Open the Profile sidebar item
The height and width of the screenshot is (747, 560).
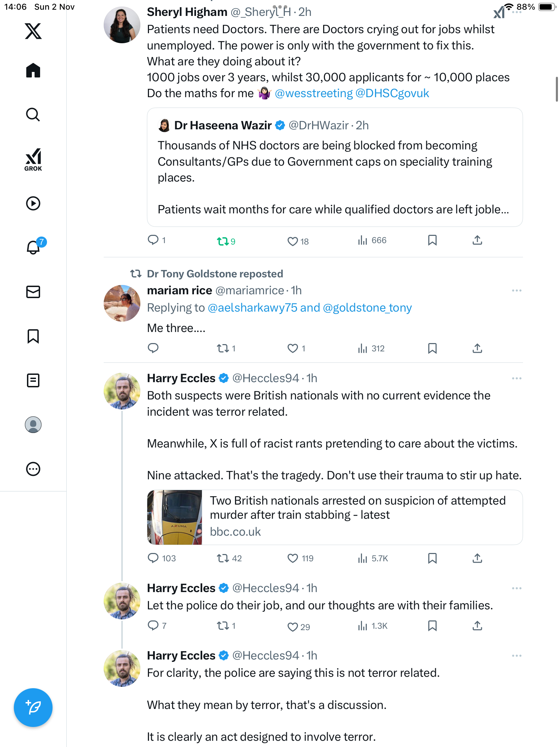coord(33,425)
